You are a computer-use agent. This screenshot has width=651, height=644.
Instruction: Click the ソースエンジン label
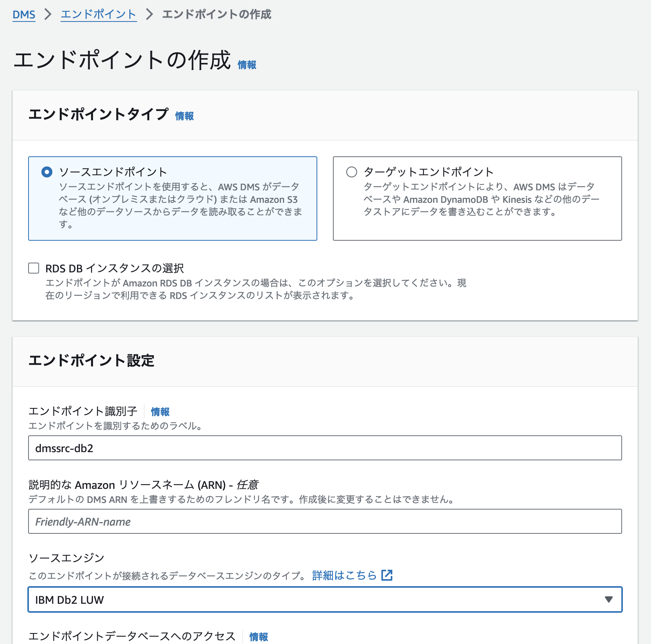point(66,558)
